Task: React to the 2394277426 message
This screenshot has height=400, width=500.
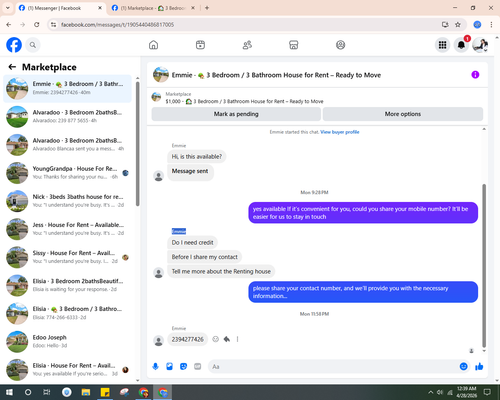Action: pos(216,339)
